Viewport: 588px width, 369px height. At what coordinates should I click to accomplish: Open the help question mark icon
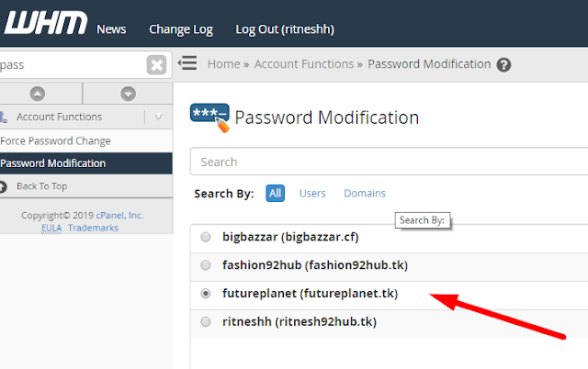[503, 65]
